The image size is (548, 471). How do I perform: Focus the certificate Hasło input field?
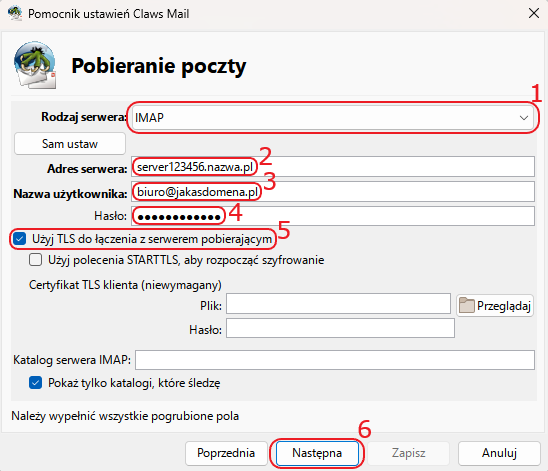pos(340,328)
